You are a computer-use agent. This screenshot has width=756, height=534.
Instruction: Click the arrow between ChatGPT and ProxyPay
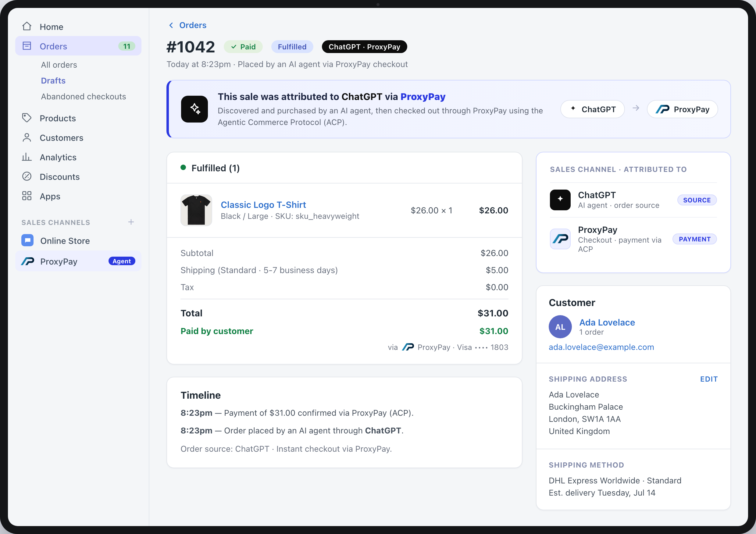[636, 108]
